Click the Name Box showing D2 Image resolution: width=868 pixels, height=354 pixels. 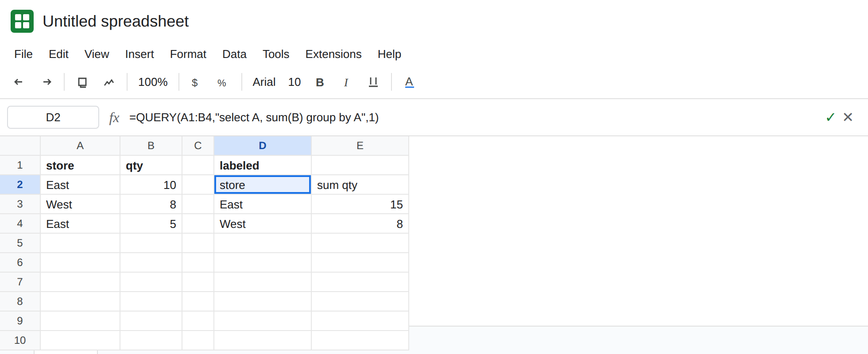(53, 117)
